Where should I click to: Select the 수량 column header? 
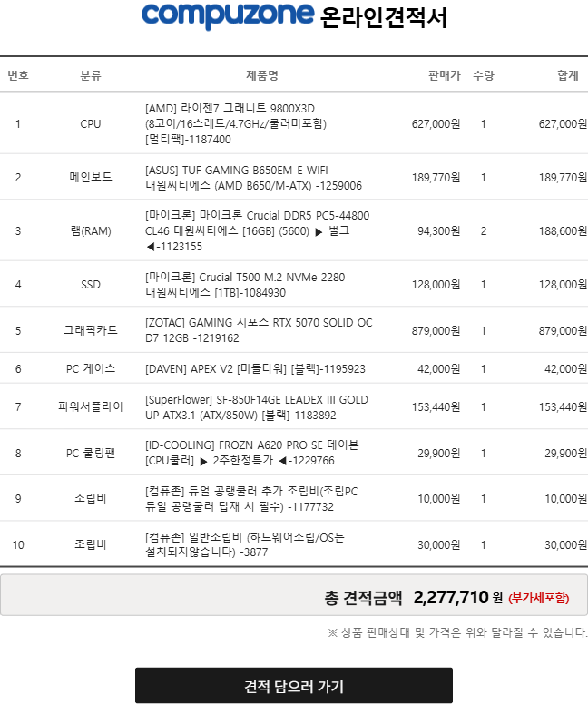point(483,75)
